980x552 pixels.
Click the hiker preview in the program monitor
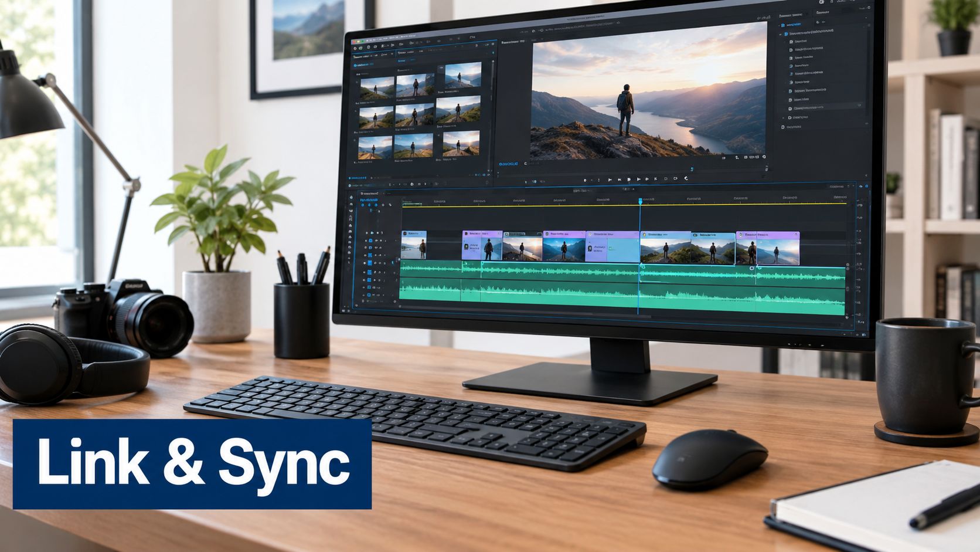[648, 91]
